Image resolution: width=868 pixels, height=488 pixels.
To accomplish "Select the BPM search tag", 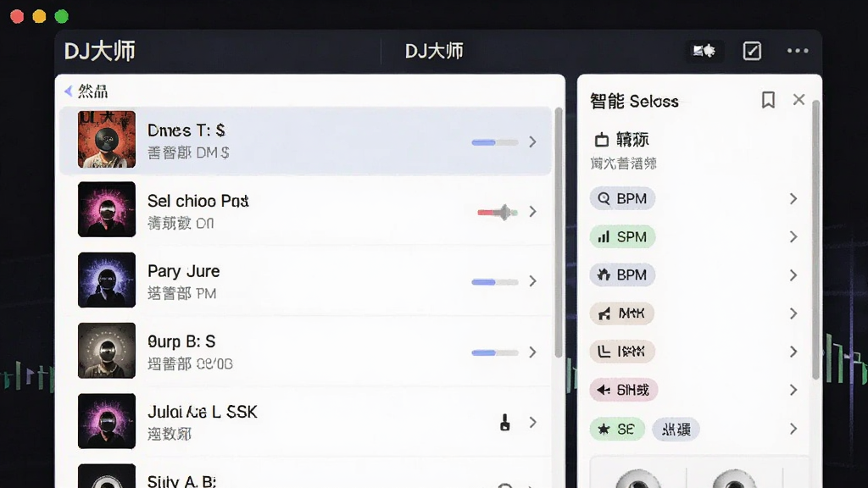I will pos(622,198).
